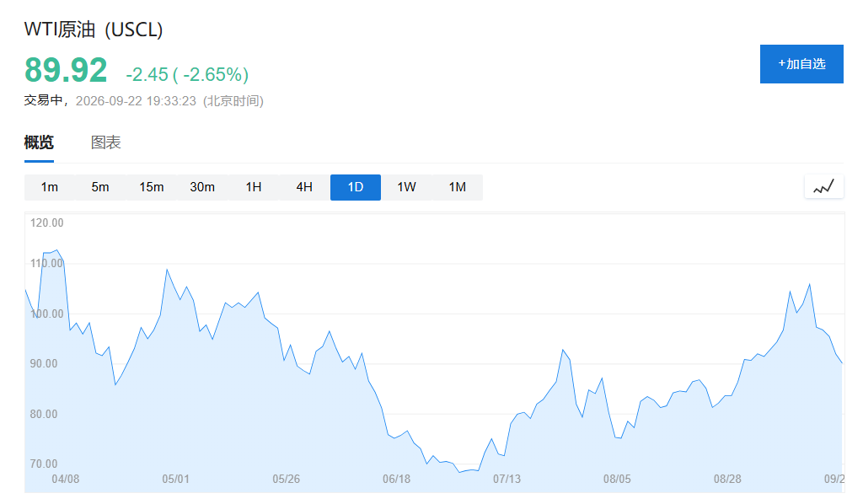This screenshot has height=504, width=863.
Task: Pick the 1M monthly interval
Action: [458, 187]
